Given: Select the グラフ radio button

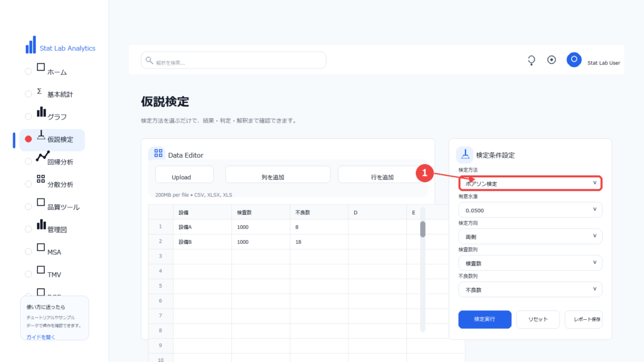Looking at the screenshot, I should coord(28,116).
